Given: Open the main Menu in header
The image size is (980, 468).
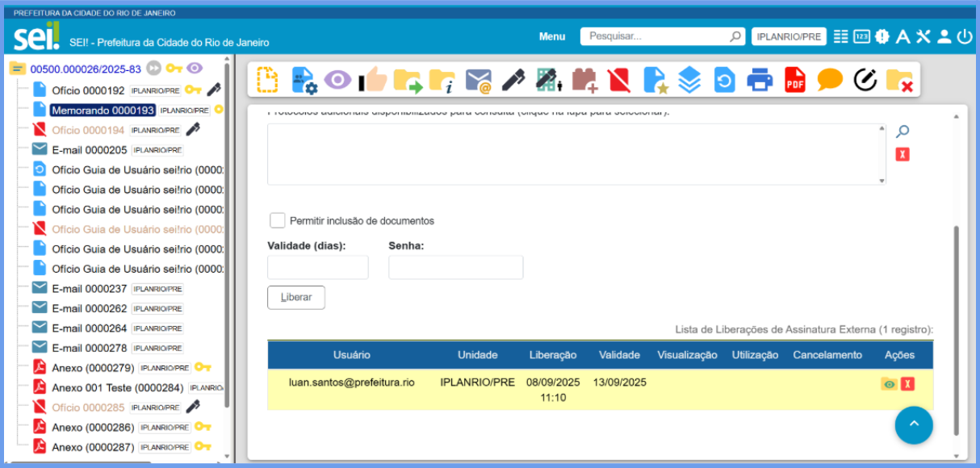Looking at the screenshot, I should click(552, 36).
